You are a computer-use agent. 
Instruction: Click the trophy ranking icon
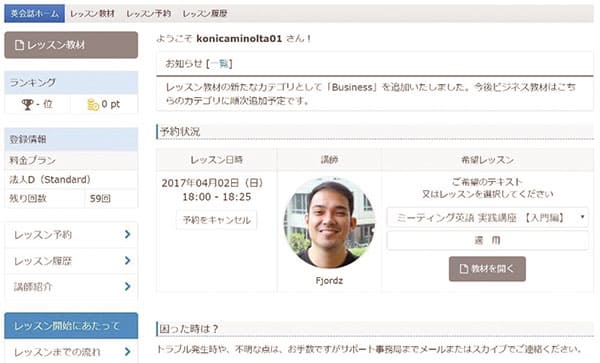pyautogui.click(x=27, y=104)
